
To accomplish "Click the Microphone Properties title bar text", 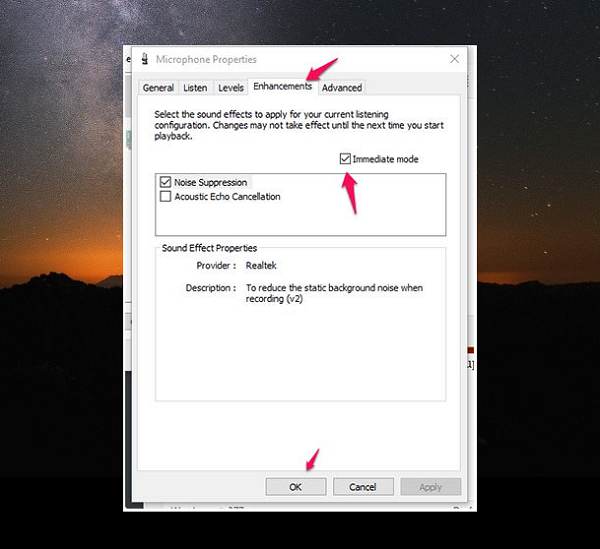I will point(206,60).
